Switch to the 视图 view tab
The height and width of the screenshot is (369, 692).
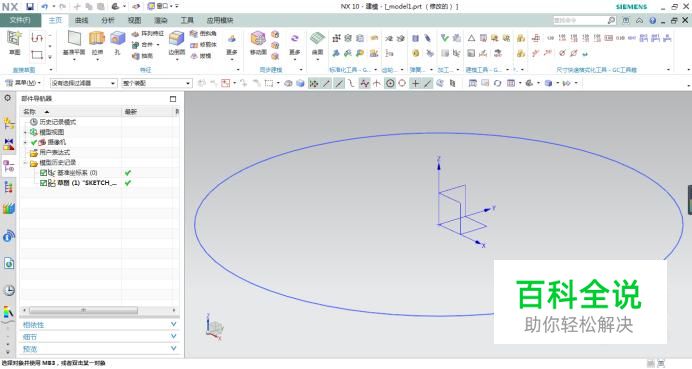coord(135,20)
